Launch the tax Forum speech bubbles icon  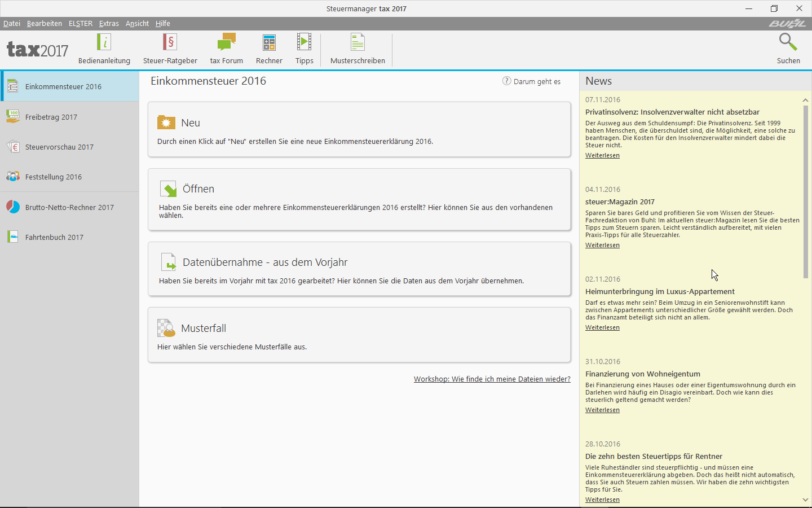226,42
